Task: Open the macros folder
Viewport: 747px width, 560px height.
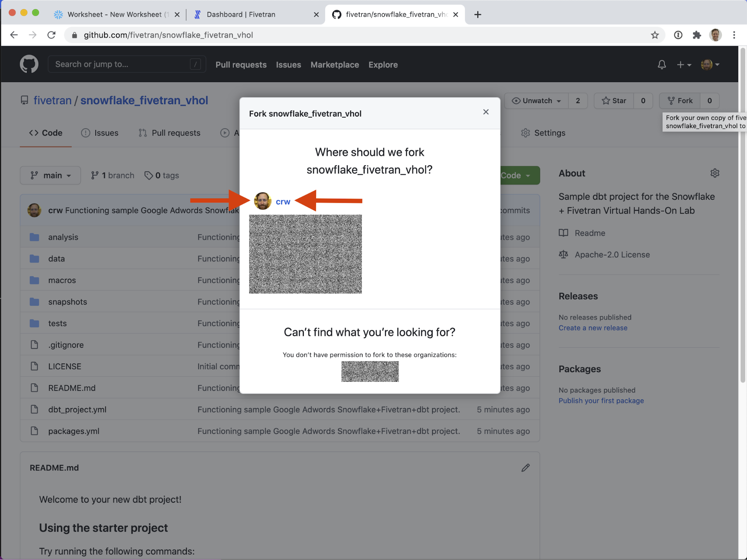Action: click(62, 280)
